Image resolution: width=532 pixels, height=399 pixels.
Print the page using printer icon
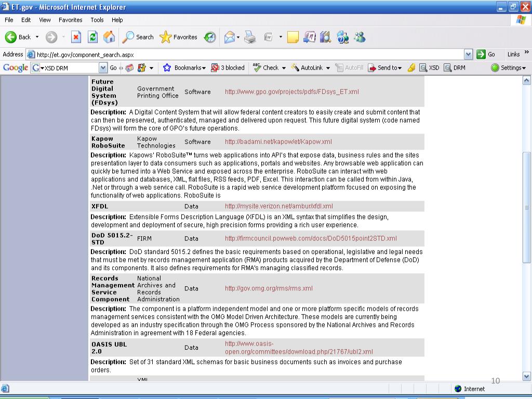[x=250, y=37]
